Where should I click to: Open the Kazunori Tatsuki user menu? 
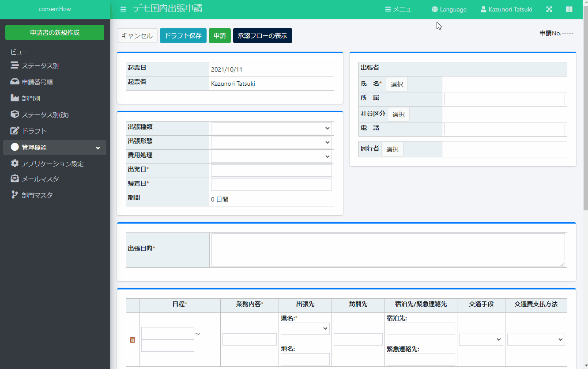(506, 9)
